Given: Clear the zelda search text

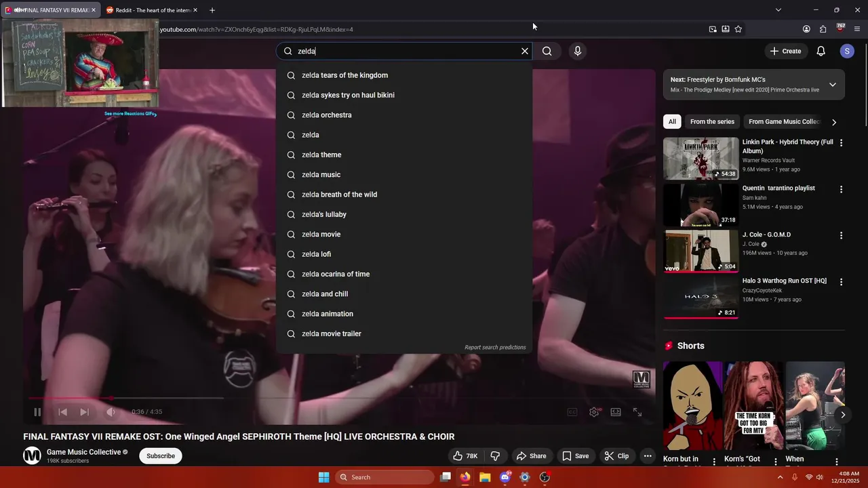Looking at the screenshot, I should tap(524, 51).
